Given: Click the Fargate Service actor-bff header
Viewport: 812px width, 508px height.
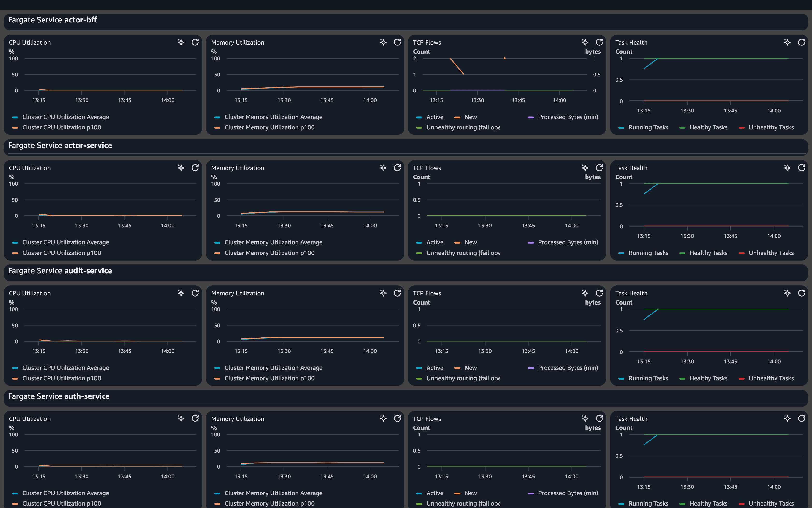Looking at the screenshot, I should coord(52,20).
